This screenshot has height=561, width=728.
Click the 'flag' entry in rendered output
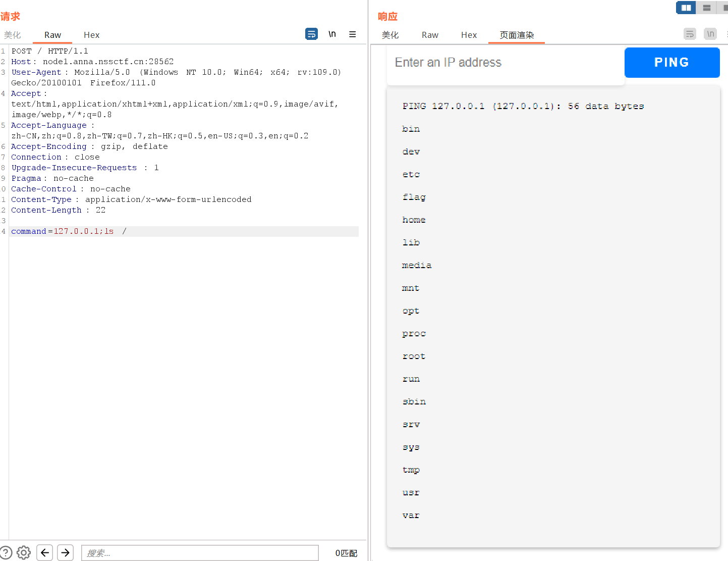click(x=414, y=197)
